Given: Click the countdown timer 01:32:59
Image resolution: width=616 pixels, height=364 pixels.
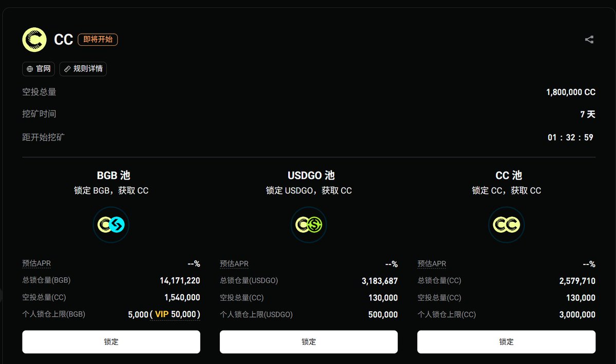Looking at the screenshot, I should [570, 138].
